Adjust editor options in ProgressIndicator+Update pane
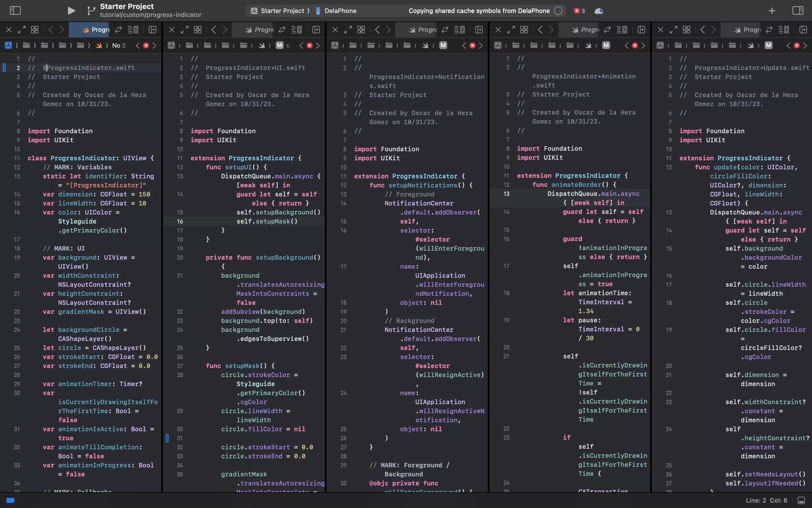812x508 pixels. [x=784, y=30]
